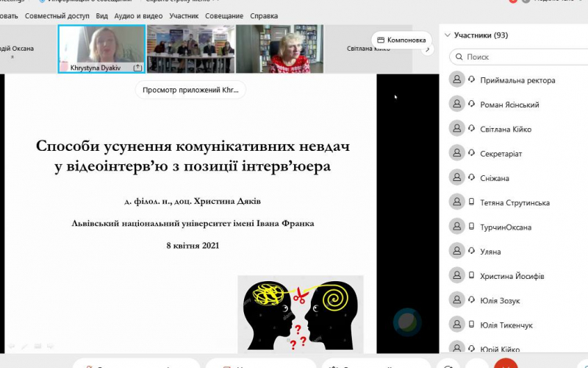Select the conference room group video thumbnail

190,49
